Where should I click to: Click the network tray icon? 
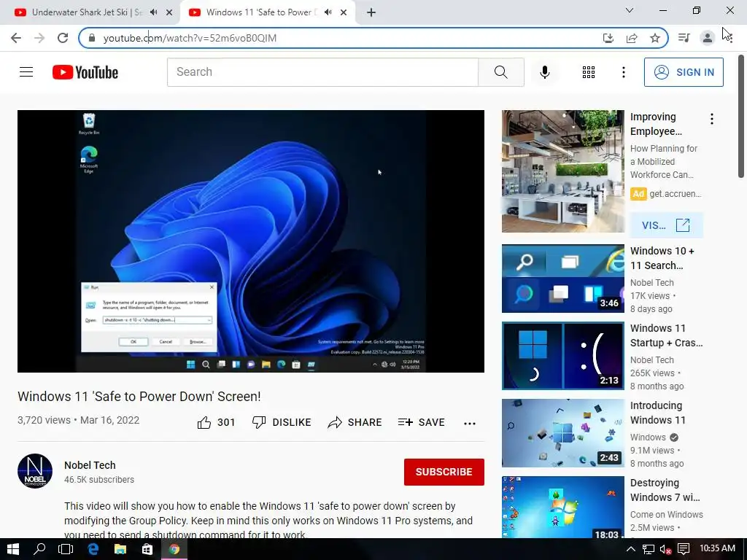pyautogui.click(x=649, y=549)
